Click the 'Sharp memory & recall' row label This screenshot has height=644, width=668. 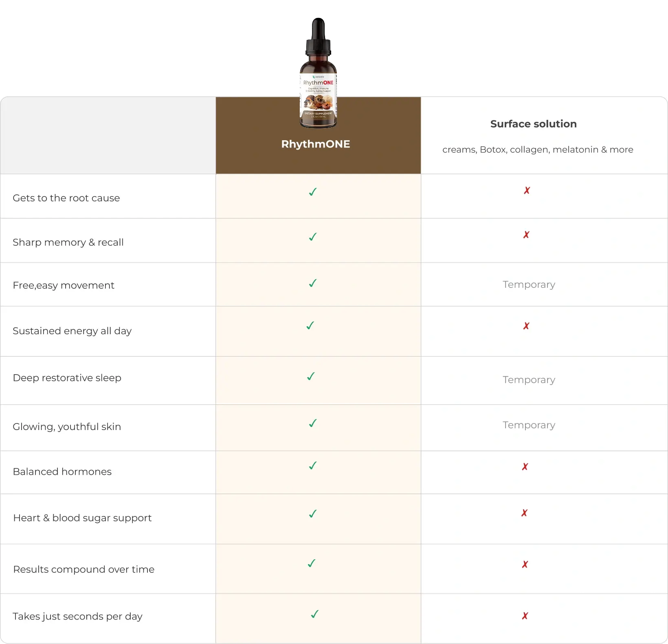68,243
